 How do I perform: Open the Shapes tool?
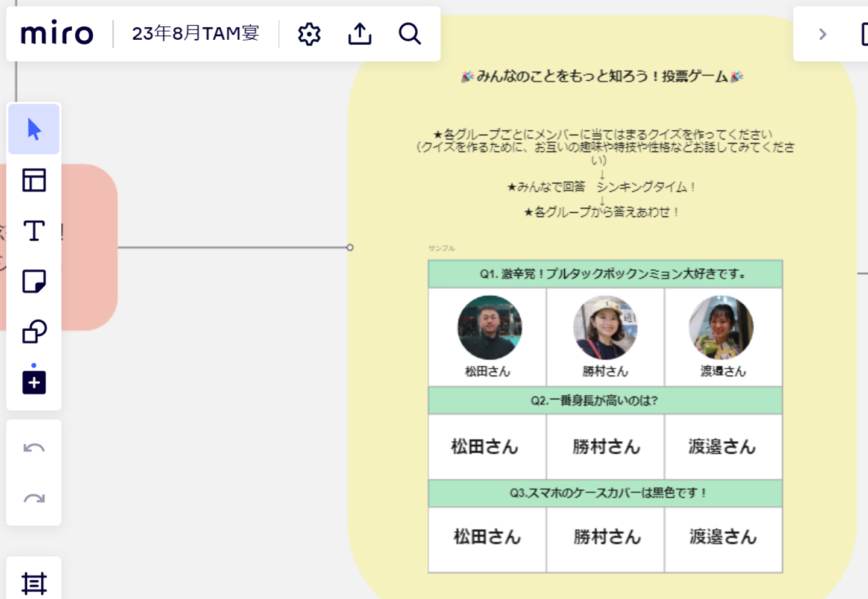coord(34,331)
